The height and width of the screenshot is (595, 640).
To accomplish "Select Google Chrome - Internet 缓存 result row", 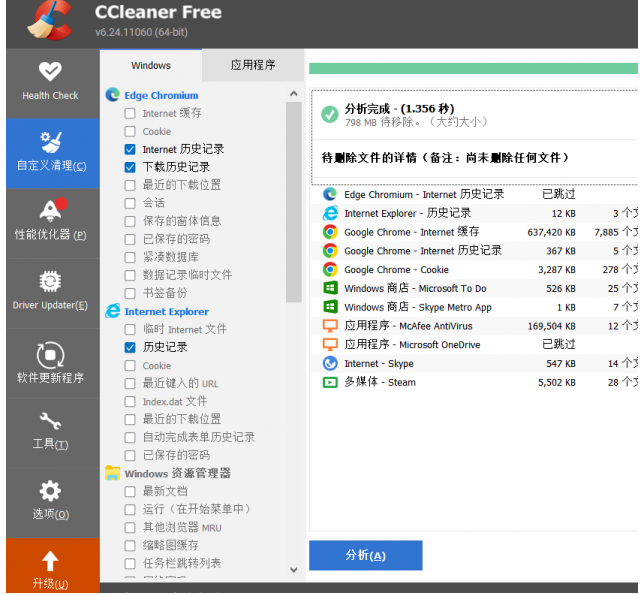I will 475,232.
